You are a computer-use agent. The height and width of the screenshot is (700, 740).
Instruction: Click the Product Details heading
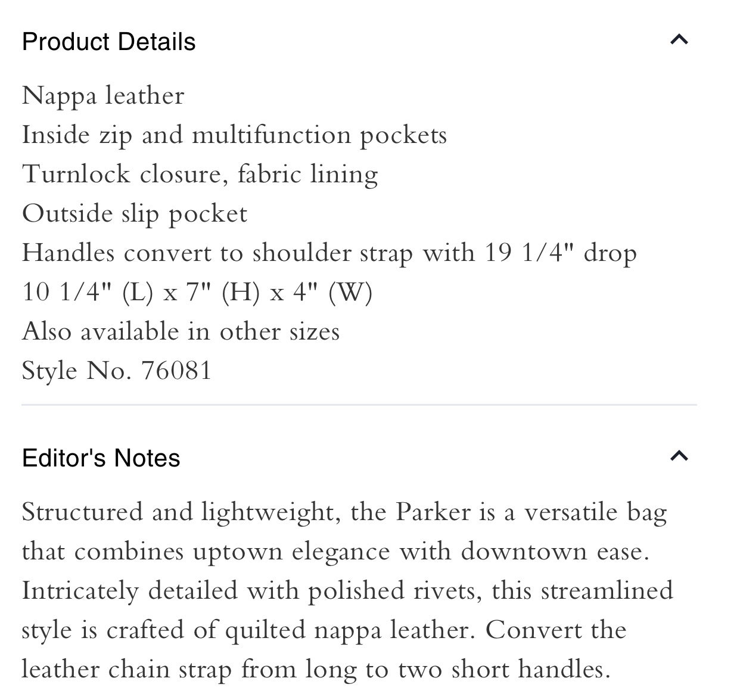[x=109, y=42]
